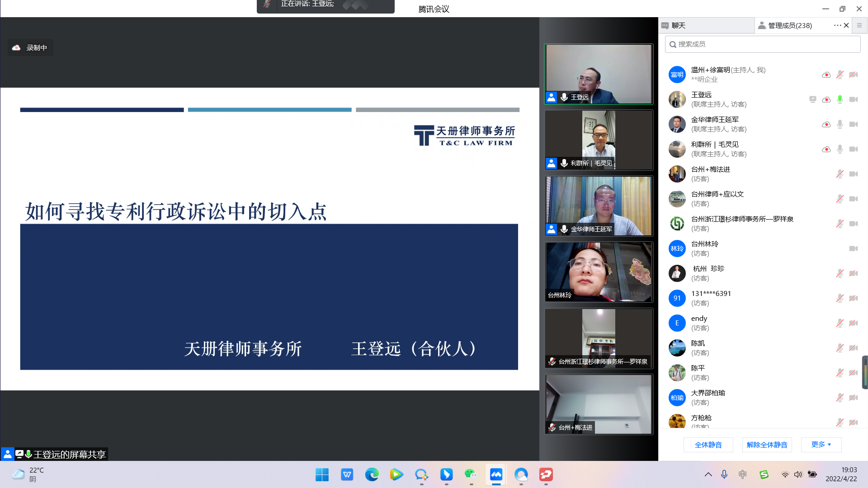Viewport: 868px width, 488px height.
Task: Click cloud recording icon for 温州+徐富明
Action: click(x=826, y=75)
